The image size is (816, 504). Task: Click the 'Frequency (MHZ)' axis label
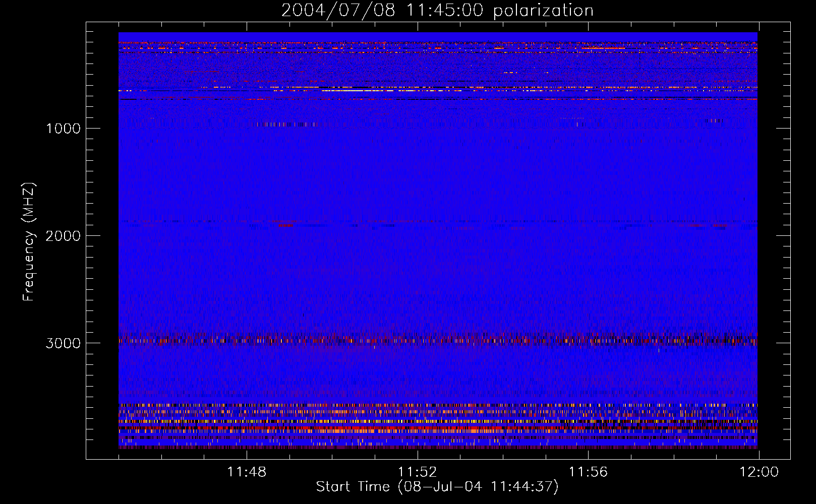pyautogui.click(x=29, y=242)
